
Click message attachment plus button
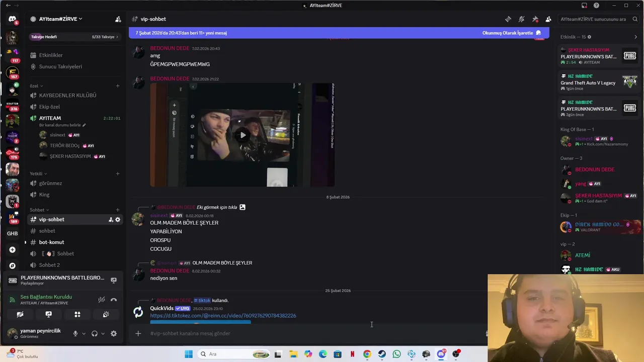pyautogui.click(x=138, y=333)
